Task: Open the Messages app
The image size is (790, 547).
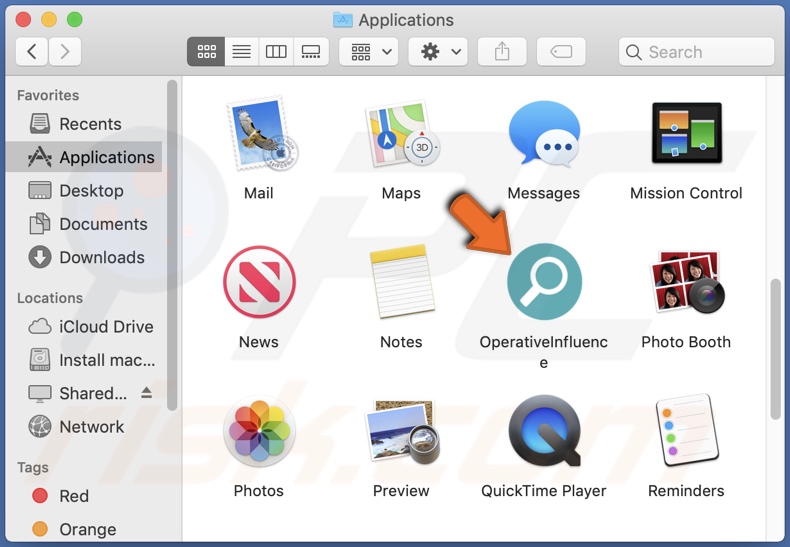Action: (x=544, y=134)
